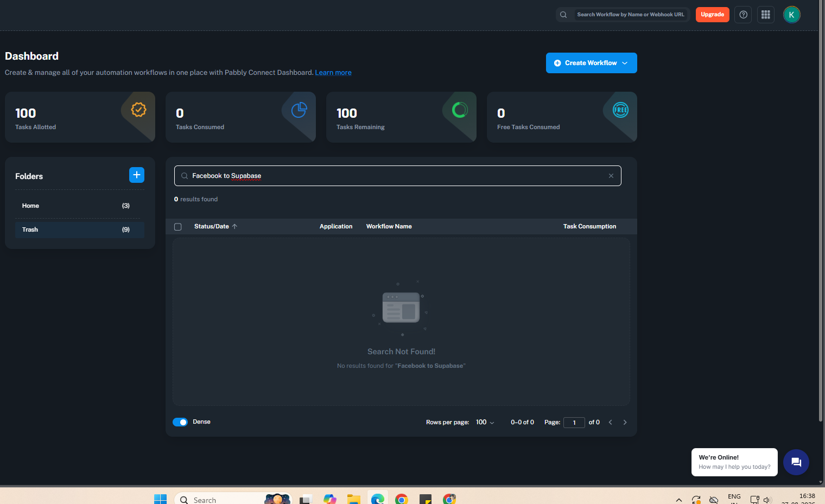825x504 pixels.
Task: Click the Tasks Allotted badge icon
Action: click(138, 110)
